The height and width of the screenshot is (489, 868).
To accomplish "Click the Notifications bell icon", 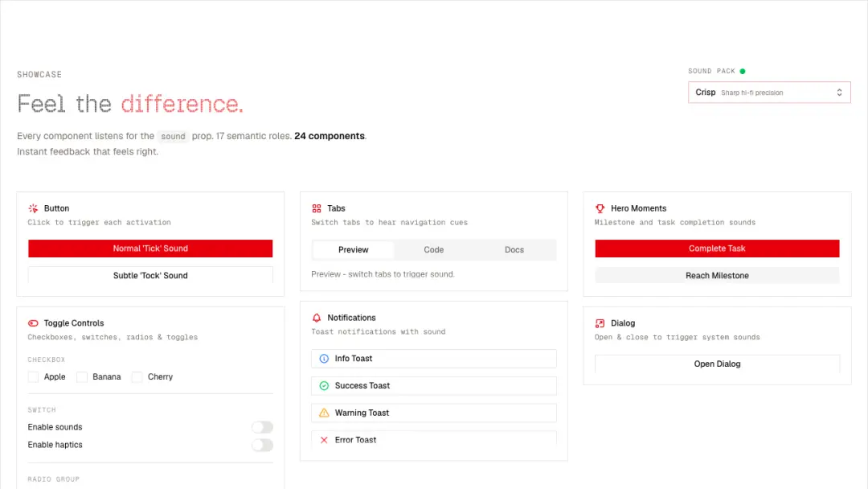I will coord(317,318).
